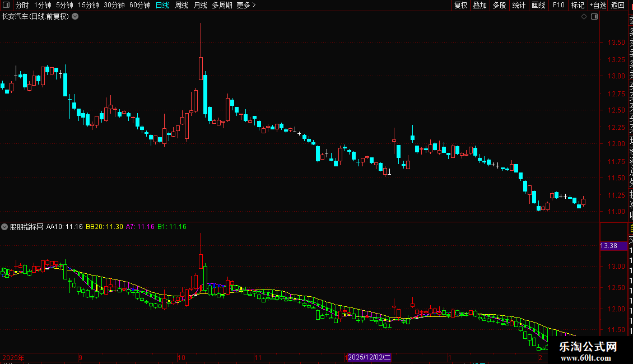Expand the 更多 period options
This screenshot has height=364, width=633.
click(x=246, y=5)
